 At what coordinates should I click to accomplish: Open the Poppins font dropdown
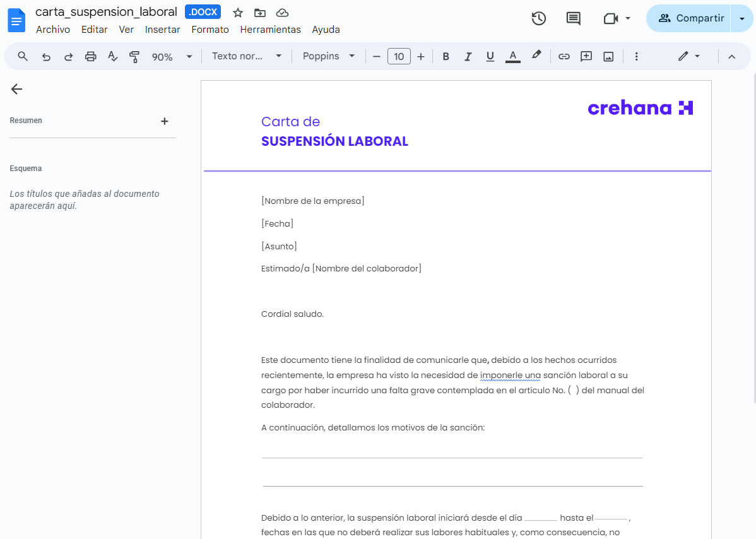(x=328, y=56)
